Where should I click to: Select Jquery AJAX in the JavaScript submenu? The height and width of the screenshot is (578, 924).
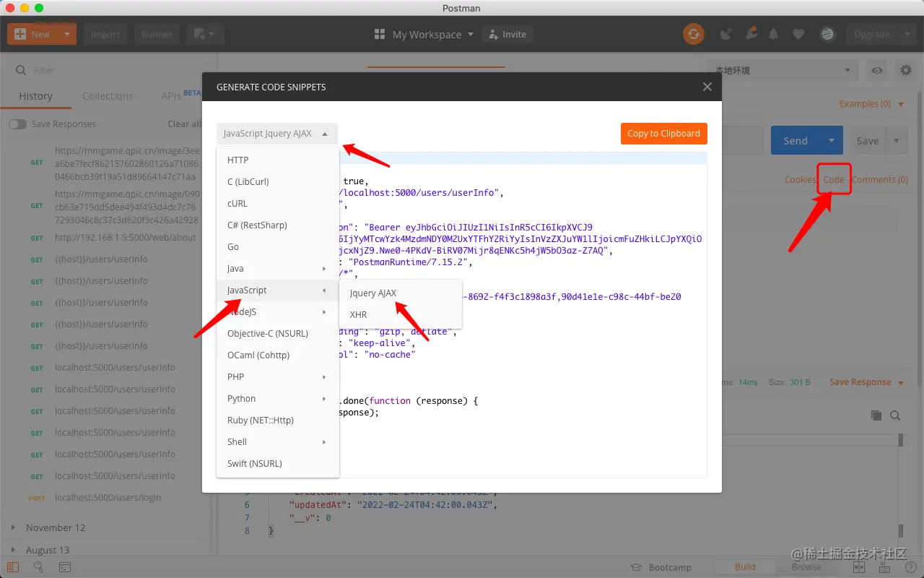tap(401, 293)
